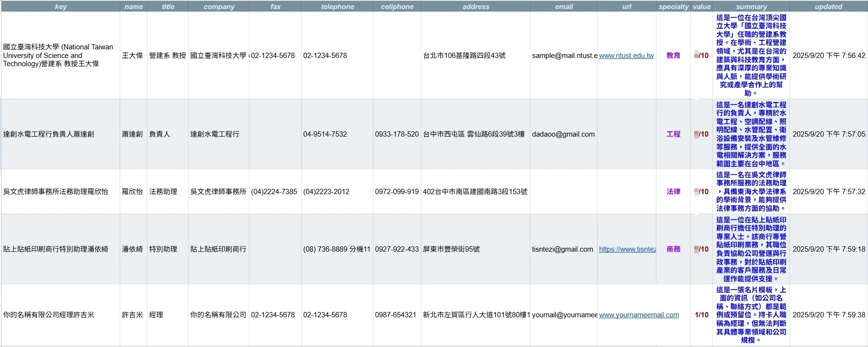Click the name cell 羅欣怡
This screenshot has height=347, width=868.
[x=133, y=192]
